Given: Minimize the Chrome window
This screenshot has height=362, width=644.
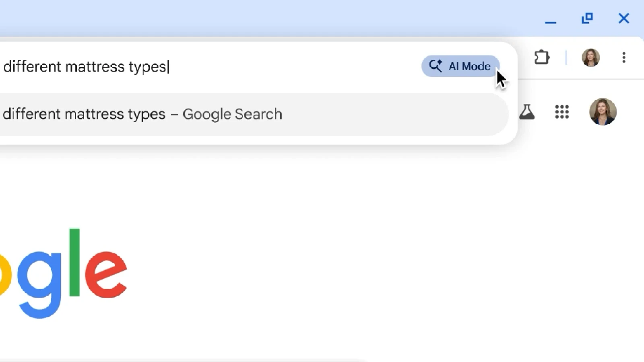Looking at the screenshot, I should pos(550,19).
